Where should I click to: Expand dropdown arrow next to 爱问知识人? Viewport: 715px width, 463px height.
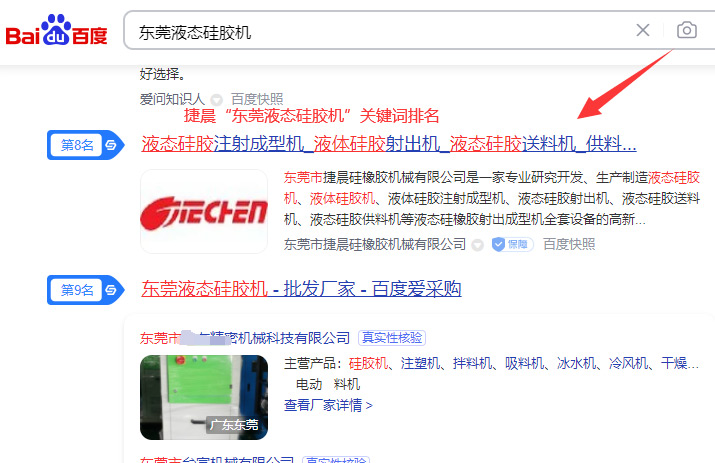click(x=216, y=99)
